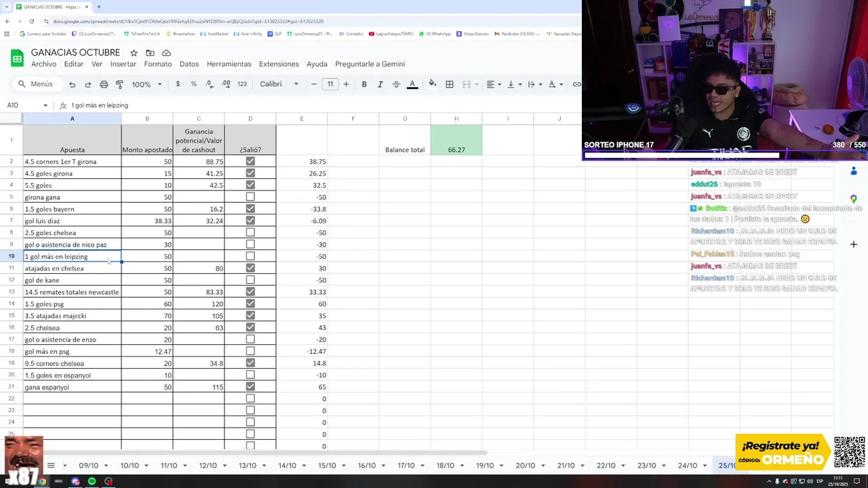Apply currency format with dollar icon
The height and width of the screenshot is (488, 868).
point(178,84)
